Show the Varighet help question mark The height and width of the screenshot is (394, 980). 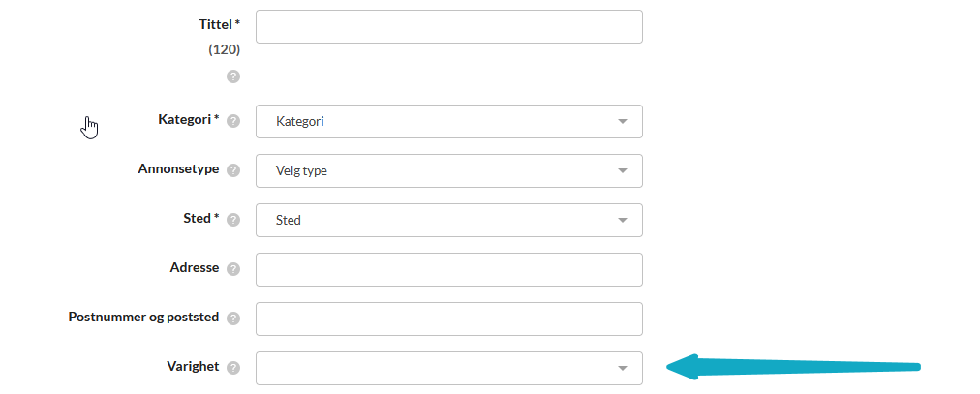pyautogui.click(x=233, y=368)
